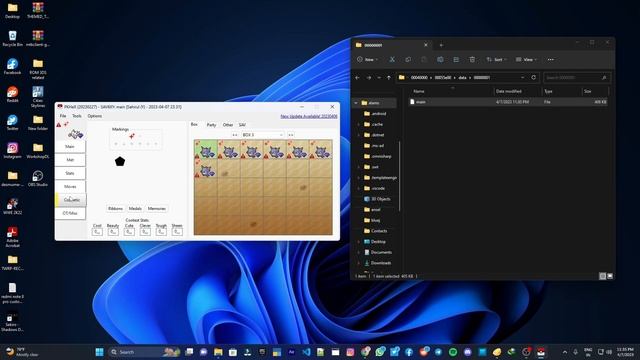The height and width of the screenshot is (360, 640).
Task: Toggle the red shiny star marking
Action: (132, 136)
